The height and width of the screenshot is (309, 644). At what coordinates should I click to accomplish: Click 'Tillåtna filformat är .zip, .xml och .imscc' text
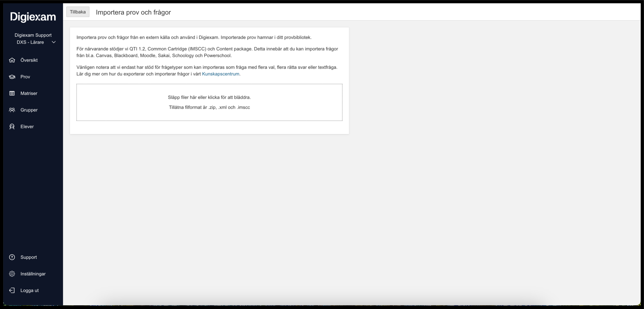(209, 107)
